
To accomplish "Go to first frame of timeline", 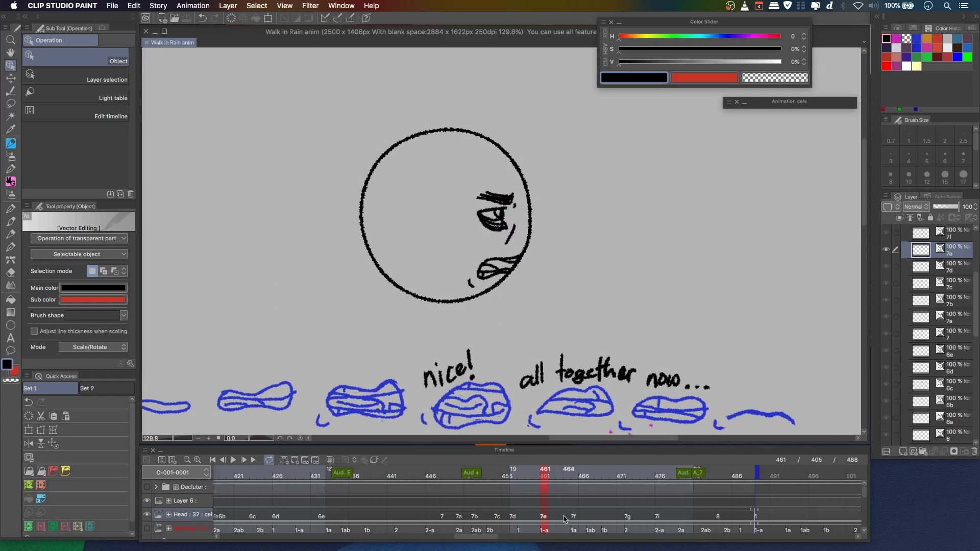I will point(213,460).
